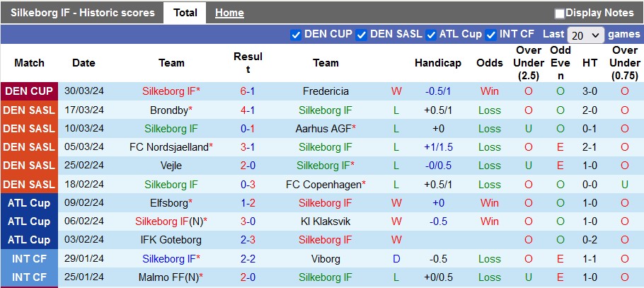
Task: Click the Elfsborg team name
Action: pyautogui.click(x=169, y=203)
